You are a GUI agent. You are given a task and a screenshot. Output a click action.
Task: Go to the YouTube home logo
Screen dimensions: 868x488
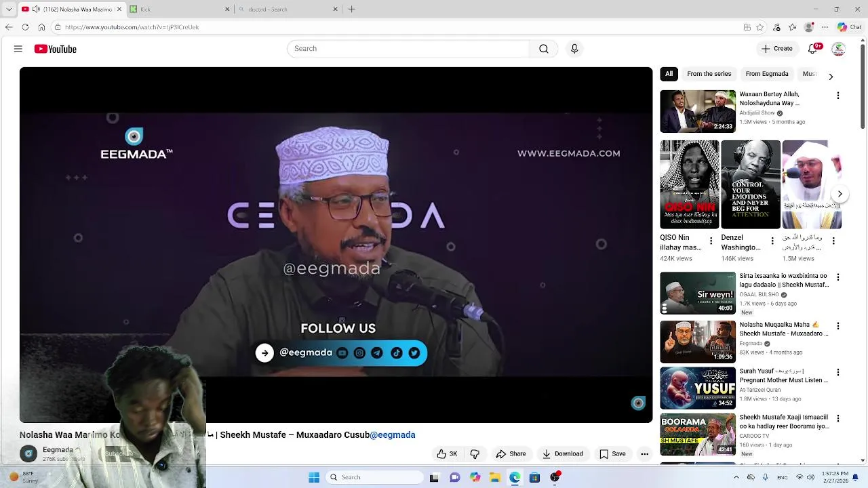coord(56,49)
